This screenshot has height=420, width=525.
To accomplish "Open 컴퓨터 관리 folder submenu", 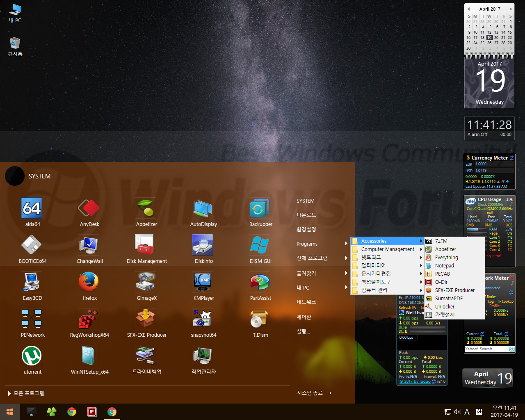I will 387,290.
